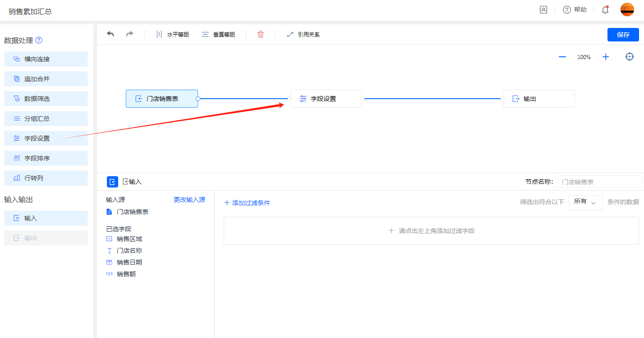Apply 垂直等距 vertical spacing

click(x=218, y=34)
